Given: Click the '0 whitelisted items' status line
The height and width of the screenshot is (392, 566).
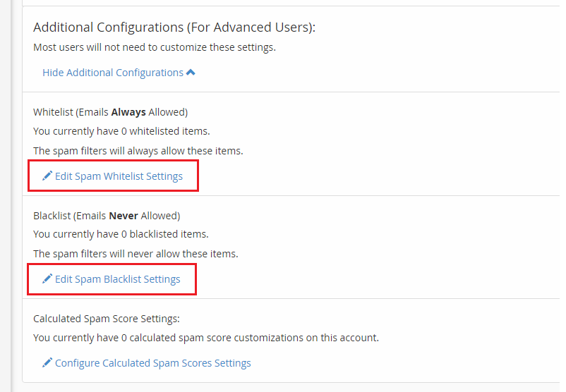Looking at the screenshot, I should click(121, 131).
